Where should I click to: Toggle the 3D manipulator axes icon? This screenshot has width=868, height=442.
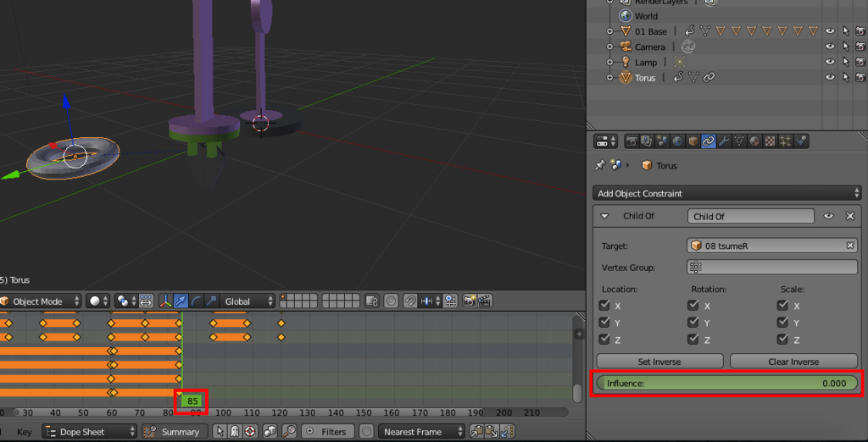[x=165, y=301]
